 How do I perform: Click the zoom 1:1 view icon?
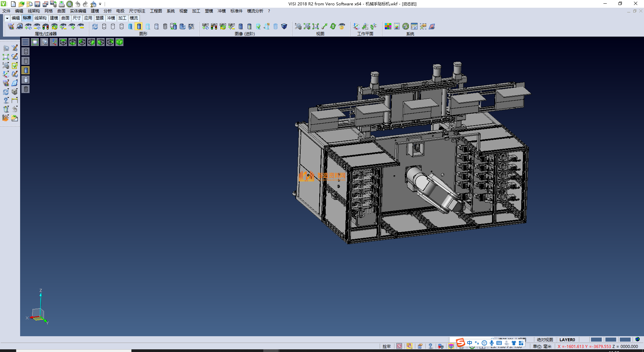315,26
